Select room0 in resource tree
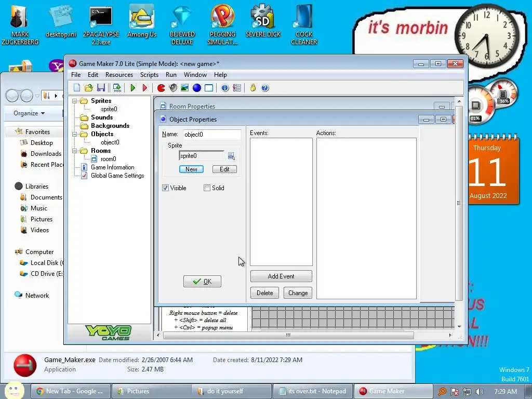The height and width of the screenshot is (399, 532). pos(108,159)
